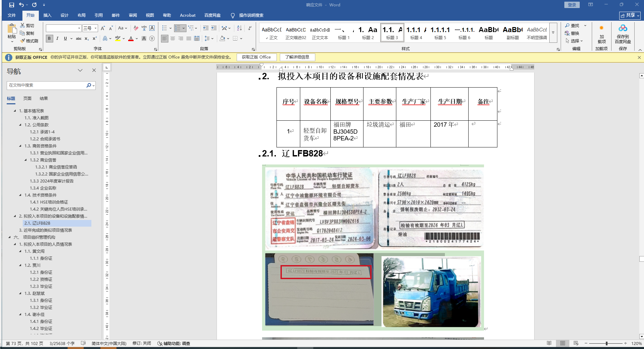
Task: Save the document with the floppy disk icon
Action: [x=12, y=5]
